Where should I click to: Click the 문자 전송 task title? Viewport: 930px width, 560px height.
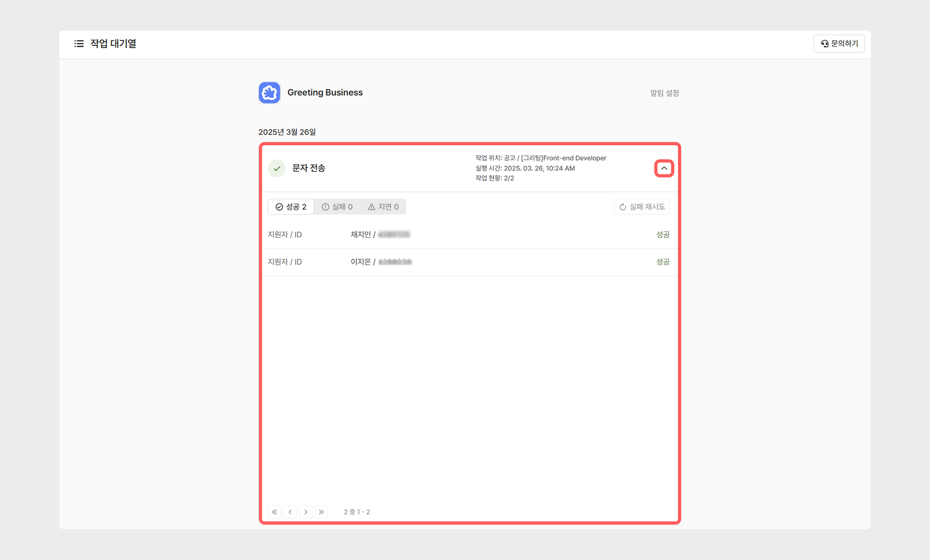coord(309,168)
